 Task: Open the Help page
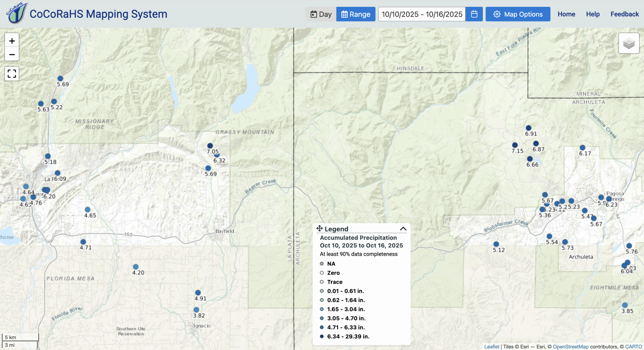(x=593, y=14)
